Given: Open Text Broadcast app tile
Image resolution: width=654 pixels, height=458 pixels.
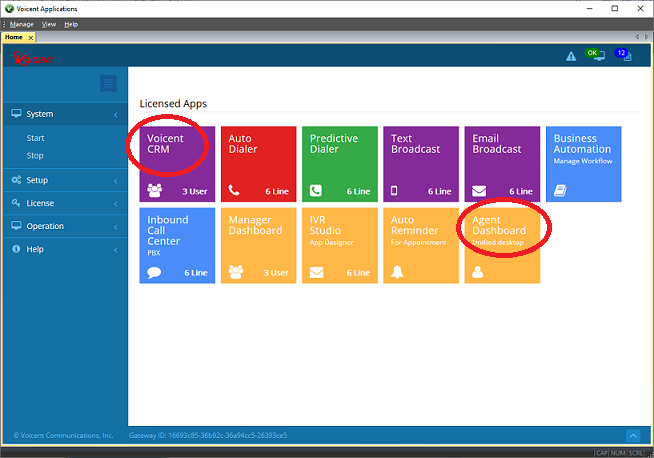Looking at the screenshot, I should tap(421, 164).
